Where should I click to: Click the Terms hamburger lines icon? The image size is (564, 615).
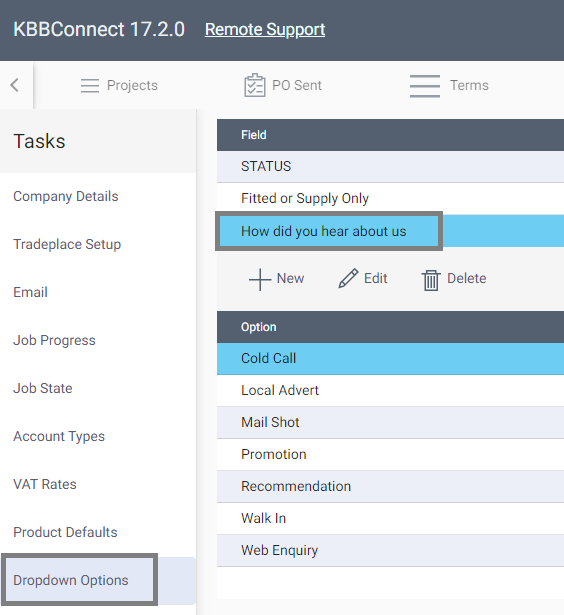[x=425, y=86]
